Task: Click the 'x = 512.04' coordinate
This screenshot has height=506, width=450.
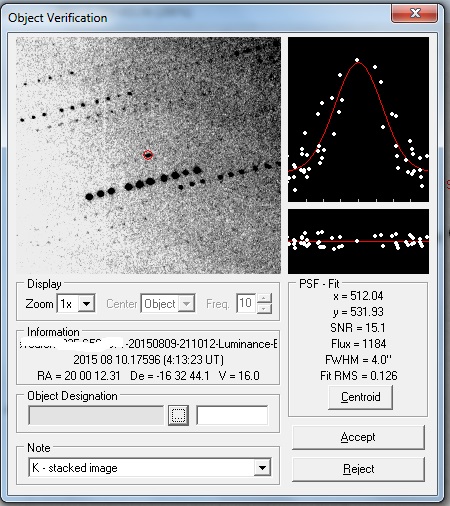Action: [x=358, y=296]
